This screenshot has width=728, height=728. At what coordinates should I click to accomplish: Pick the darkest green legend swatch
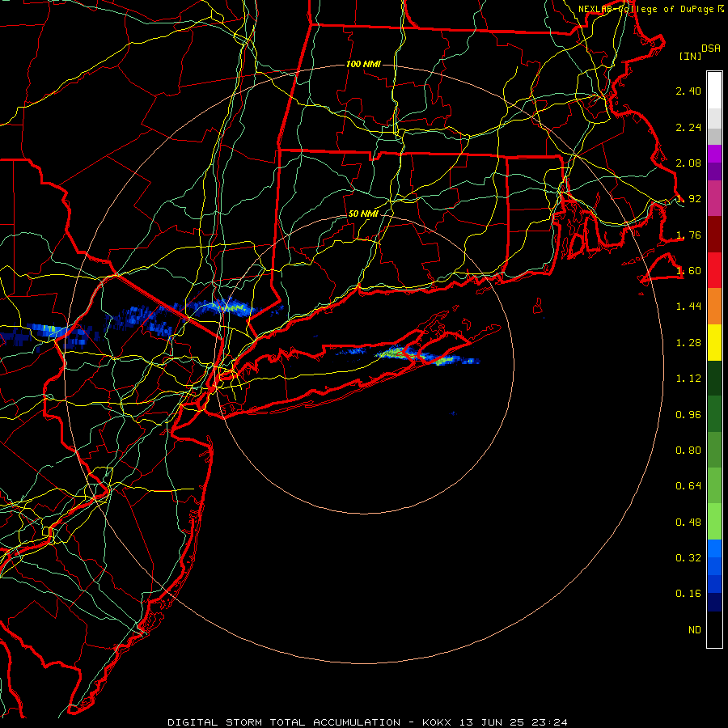pos(714,378)
